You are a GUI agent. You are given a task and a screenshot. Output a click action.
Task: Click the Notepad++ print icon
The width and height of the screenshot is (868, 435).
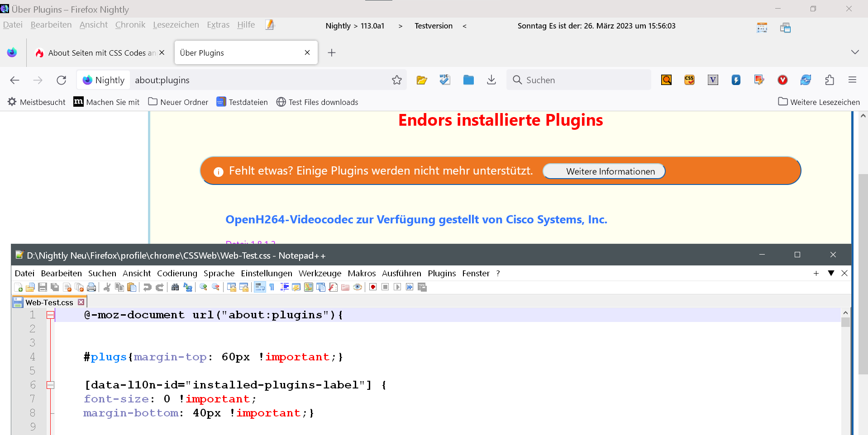[91, 287]
